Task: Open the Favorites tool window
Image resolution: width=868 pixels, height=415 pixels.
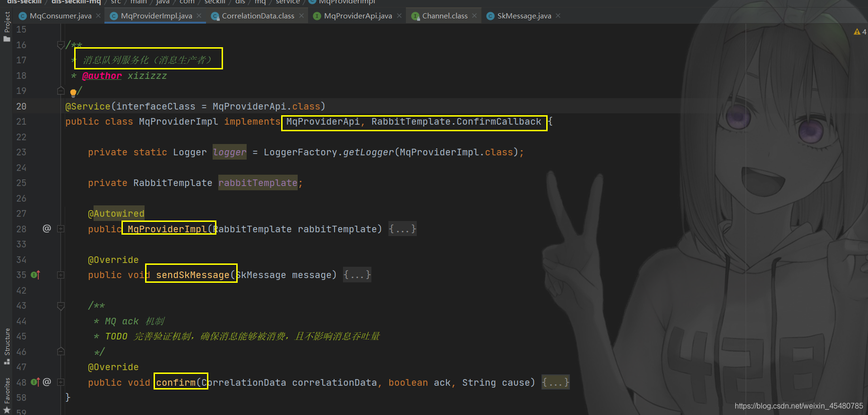Action: click(7, 395)
